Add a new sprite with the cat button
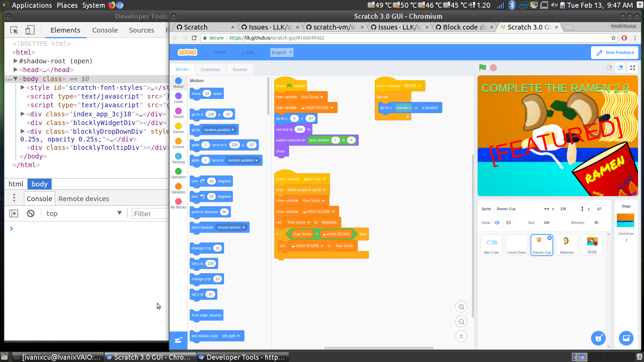This screenshot has height=362, width=644. tap(598, 338)
